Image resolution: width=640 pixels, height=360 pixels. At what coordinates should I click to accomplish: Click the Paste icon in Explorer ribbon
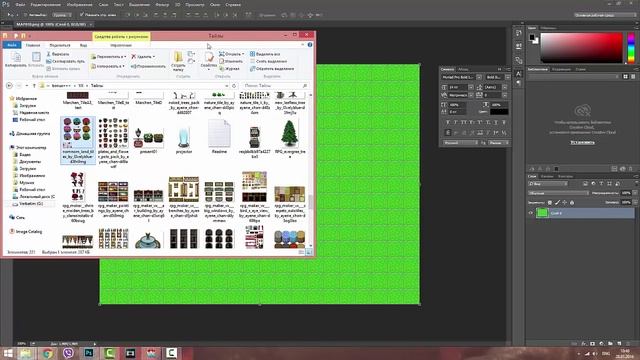(36, 57)
